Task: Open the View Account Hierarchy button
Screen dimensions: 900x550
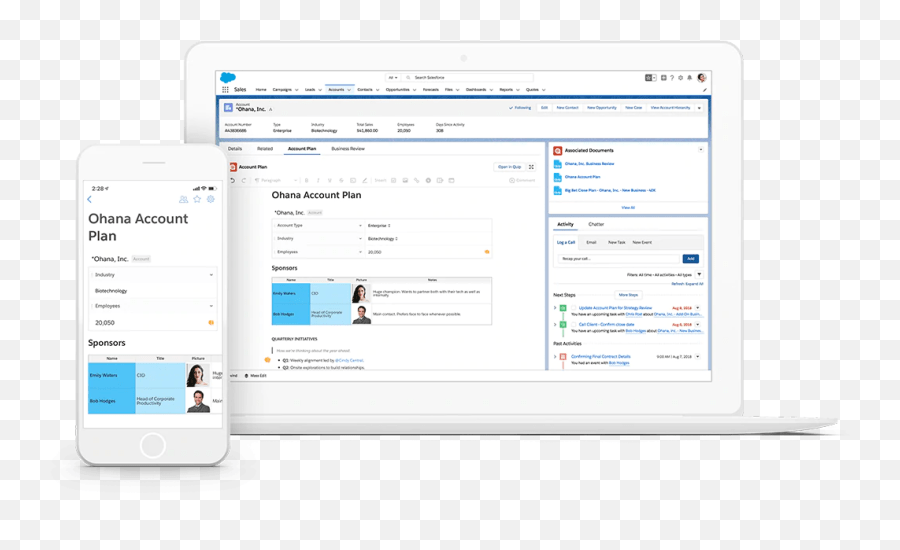Action: coord(670,107)
